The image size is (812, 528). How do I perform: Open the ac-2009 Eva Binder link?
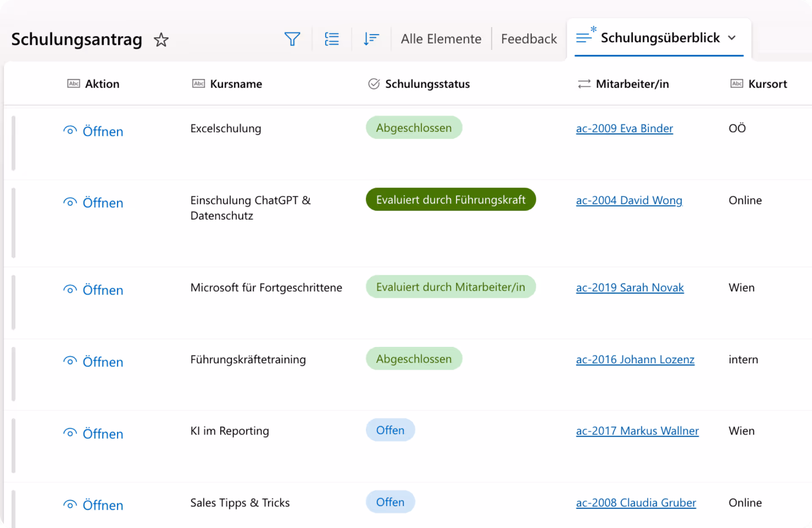point(624,128)
